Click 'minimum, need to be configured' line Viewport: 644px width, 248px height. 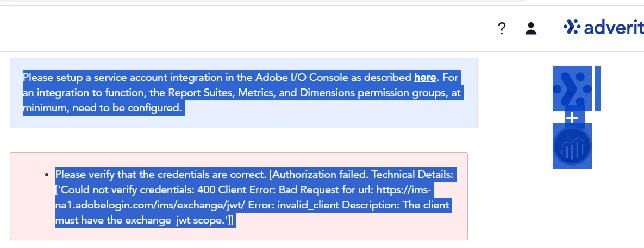102,108
